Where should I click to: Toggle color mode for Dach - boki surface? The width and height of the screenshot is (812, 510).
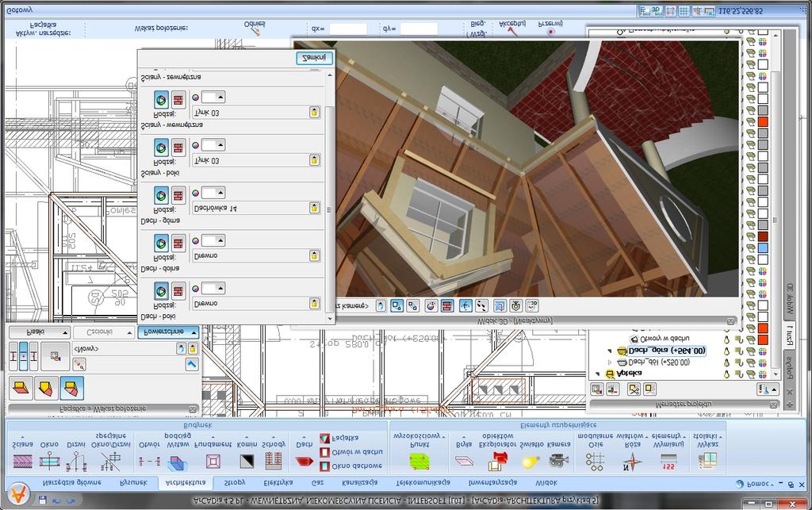click(x=161, y=291)
